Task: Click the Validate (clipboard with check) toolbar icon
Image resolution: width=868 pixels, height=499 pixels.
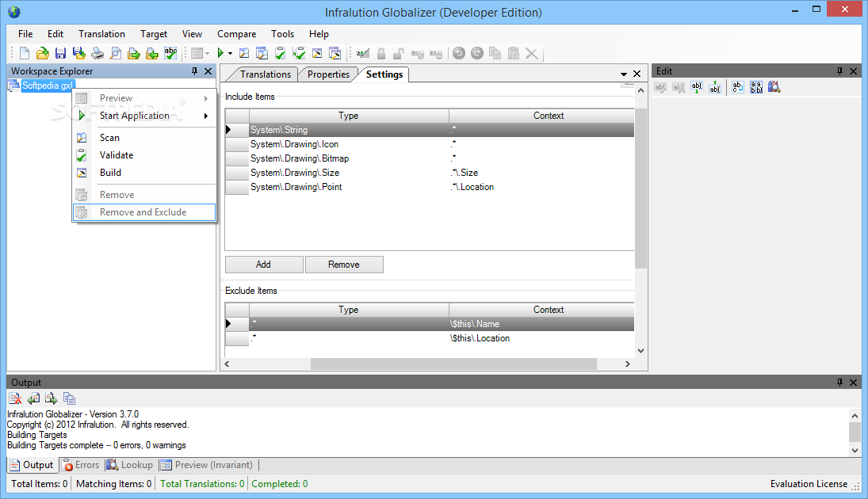Action: pyautogui.click(x=281, y=53)
